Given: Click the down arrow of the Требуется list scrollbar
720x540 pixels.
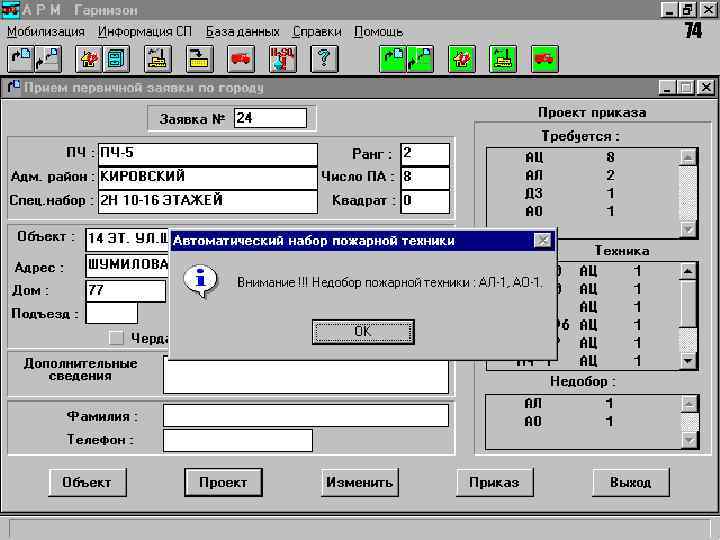Looking at the screenshot, I should (688, 228).
